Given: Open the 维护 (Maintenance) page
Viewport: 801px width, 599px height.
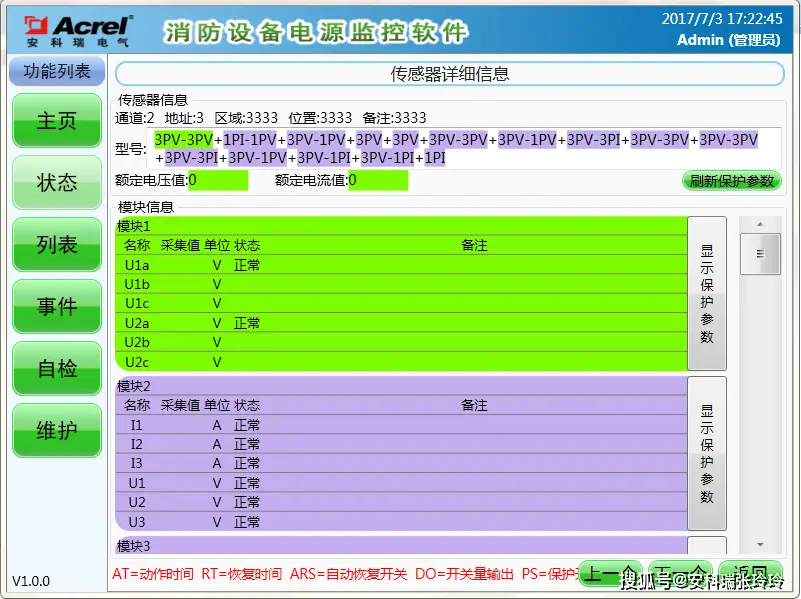Looking at the screenshot, I should tap(56, 431).
